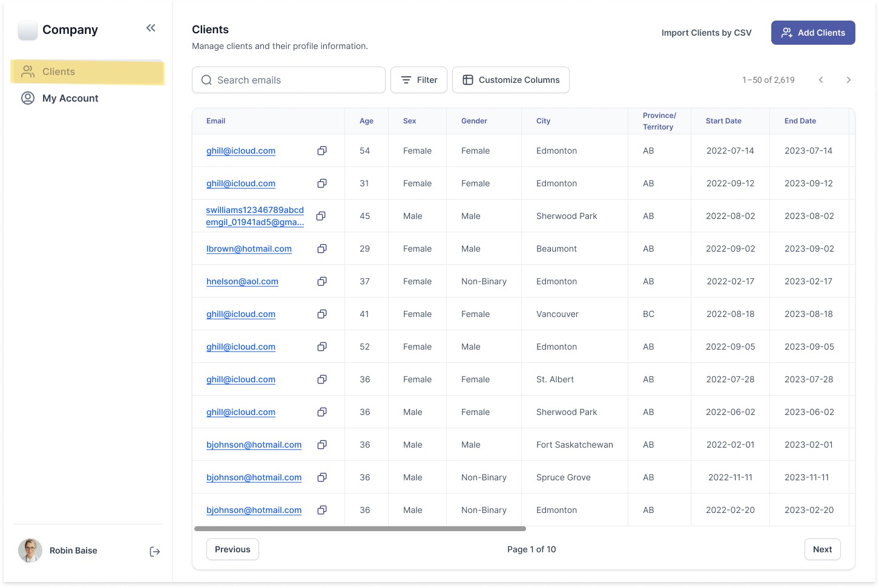This screenshot has width=879, height=588.
Task: Click the company logo square
Action: click(28, 30)
